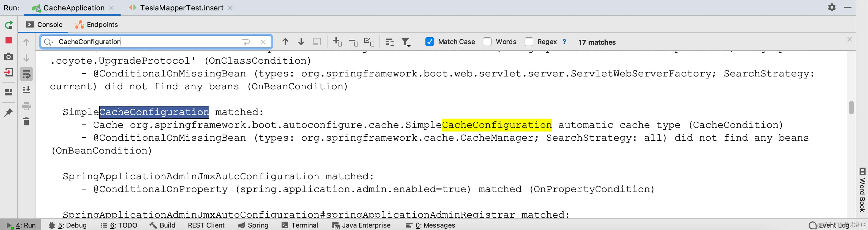Image resolution: width=868 pixels, height=230 pixels.
Task: Click the scroll to end icon
Action: (26, 90)
